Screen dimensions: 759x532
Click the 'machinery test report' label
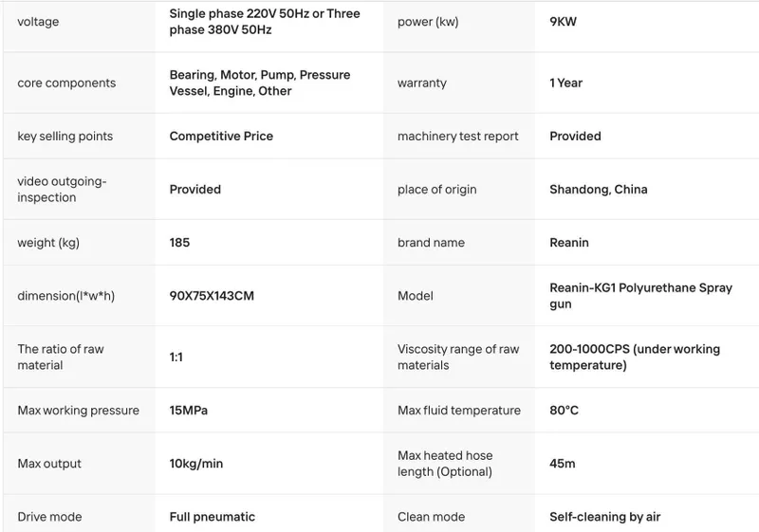[x=458, y=136]
